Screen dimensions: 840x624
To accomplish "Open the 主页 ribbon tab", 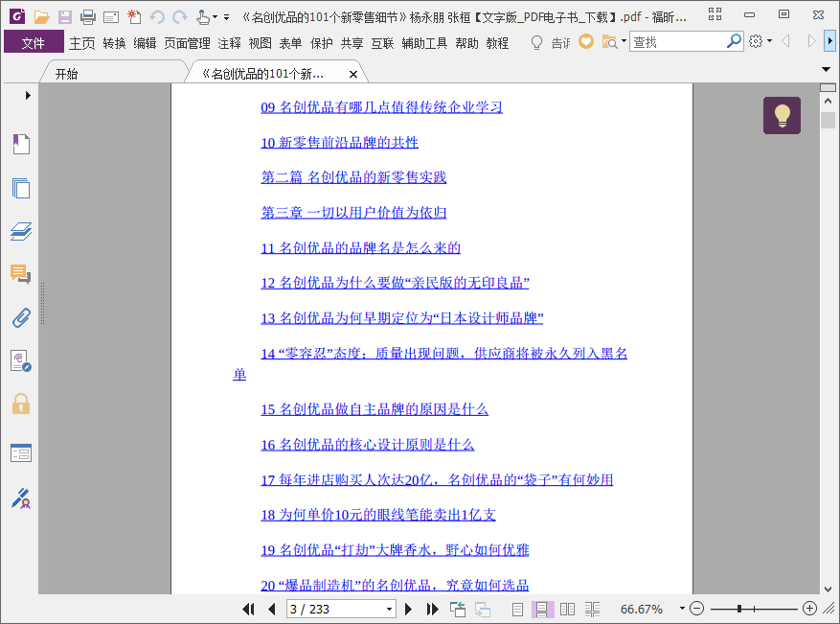I will coord(82,43).
